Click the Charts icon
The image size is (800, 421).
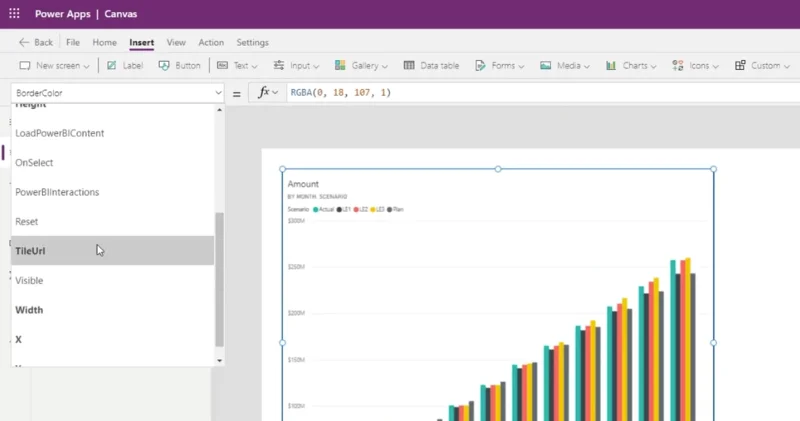[611, 65]
